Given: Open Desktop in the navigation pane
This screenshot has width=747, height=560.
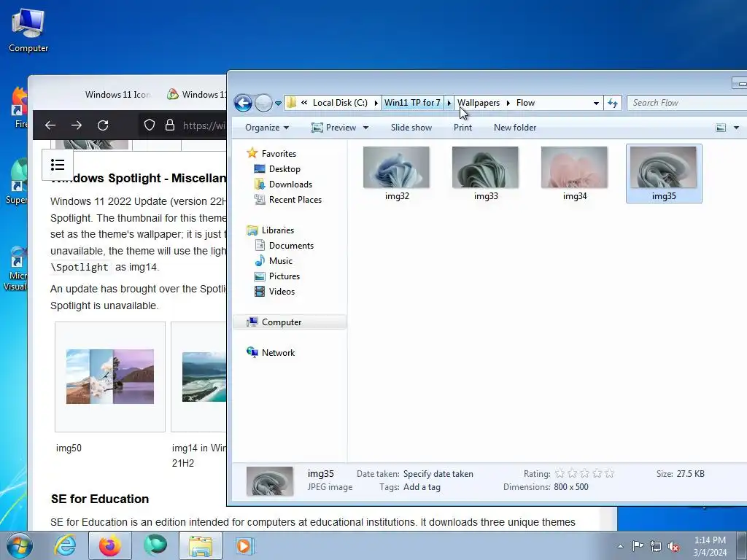Looking at the screenshot, I should 285,169.
